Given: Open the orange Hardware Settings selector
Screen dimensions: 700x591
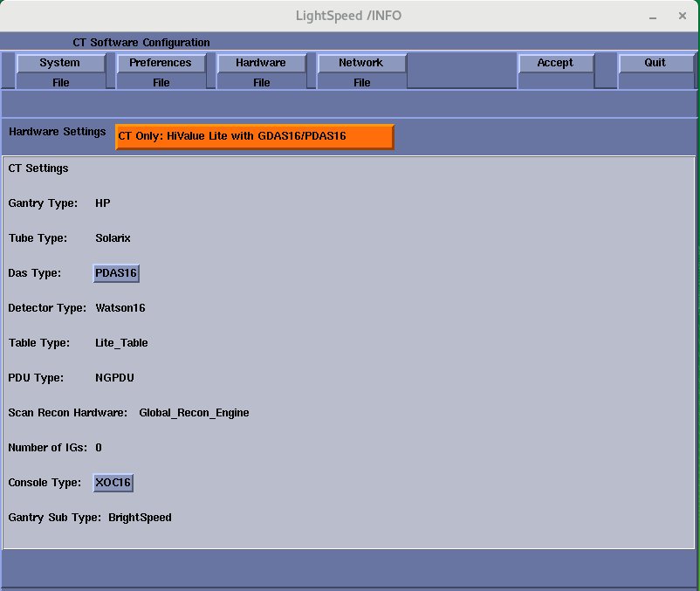Looking at the screenshot, I should tap(254, 136).
